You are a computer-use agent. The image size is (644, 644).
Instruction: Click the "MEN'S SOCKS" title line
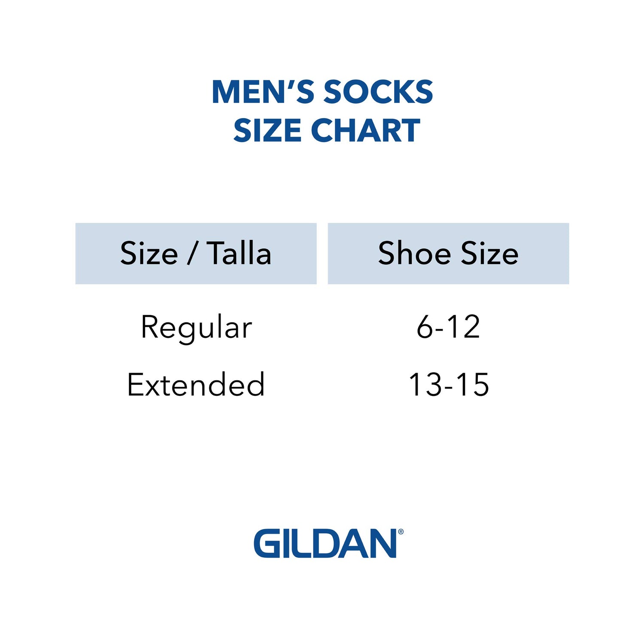click(322, 92)
